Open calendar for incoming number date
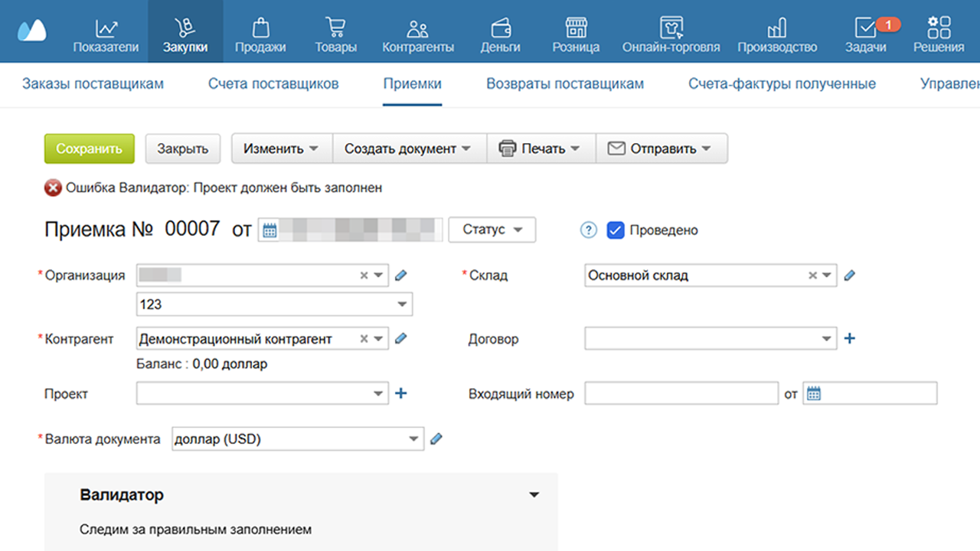This screenshot has height=551, width=980. 813,394
